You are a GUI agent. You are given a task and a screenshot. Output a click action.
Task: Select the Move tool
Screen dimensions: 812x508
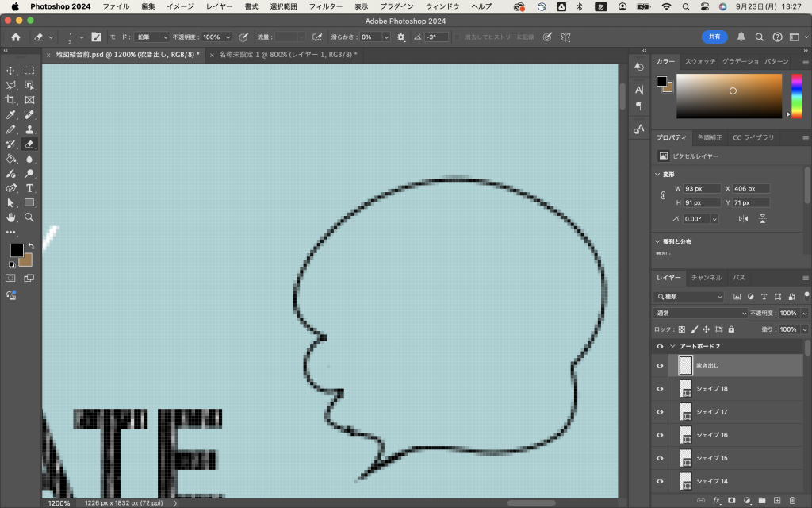(x=11, y=71)
